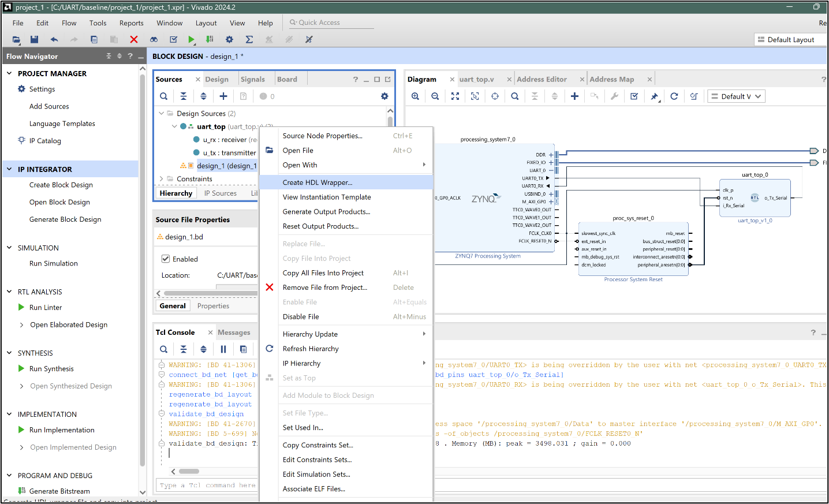Open search in the Sources panel
Viewport: 829px width, 504px height.
(x=163, y=96)
